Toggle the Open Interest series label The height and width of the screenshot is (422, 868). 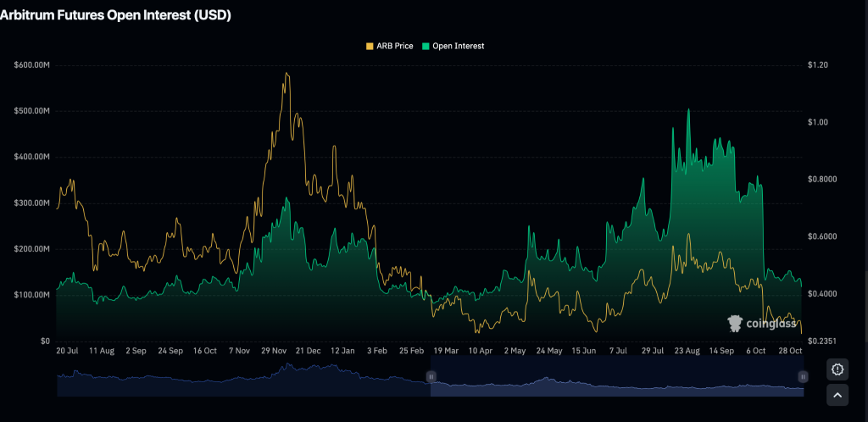tap(459, 46)
